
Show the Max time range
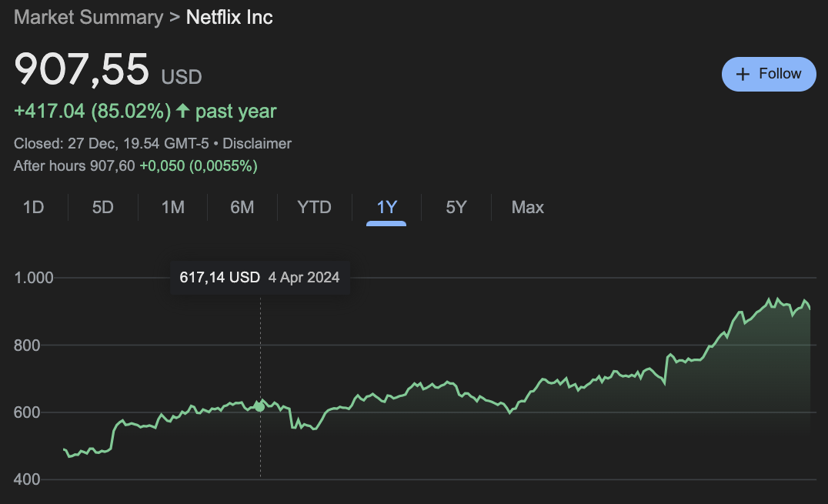point(527,207)
